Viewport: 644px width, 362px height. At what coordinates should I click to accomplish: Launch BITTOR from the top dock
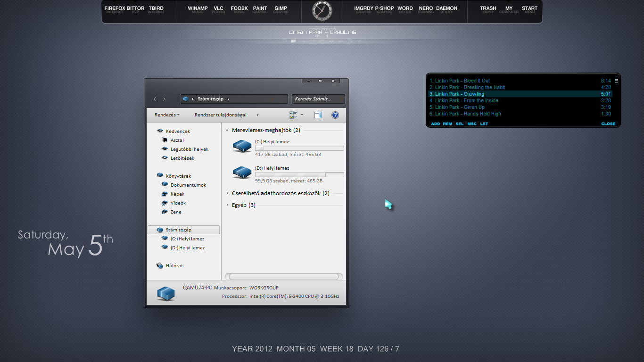136,9
